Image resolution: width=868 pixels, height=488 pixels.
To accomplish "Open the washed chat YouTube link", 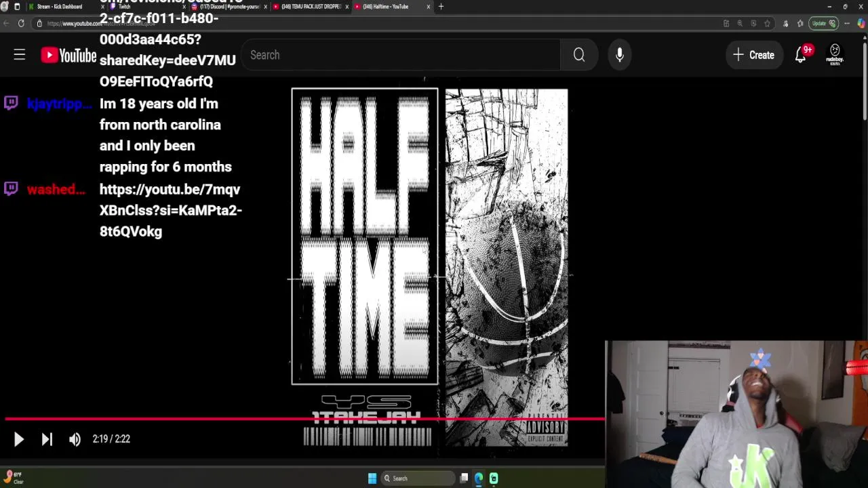I will click(x=170, y=210).
